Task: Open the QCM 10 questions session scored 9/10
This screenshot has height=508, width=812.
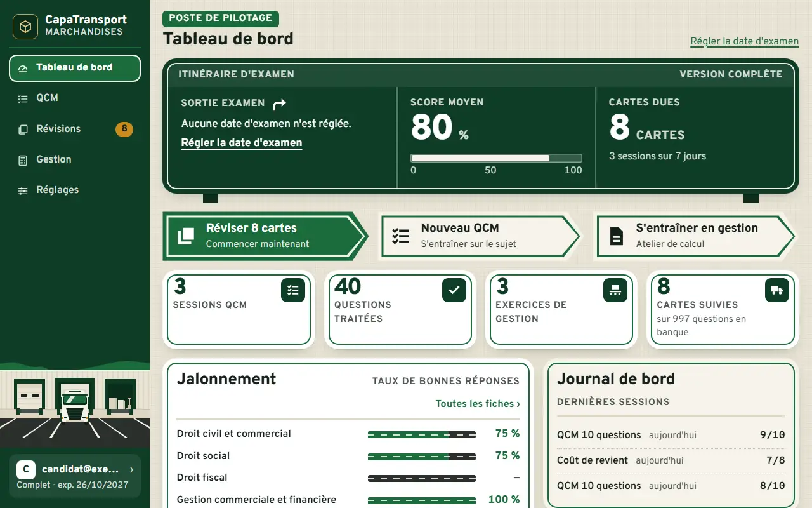Action: point(671,435)
